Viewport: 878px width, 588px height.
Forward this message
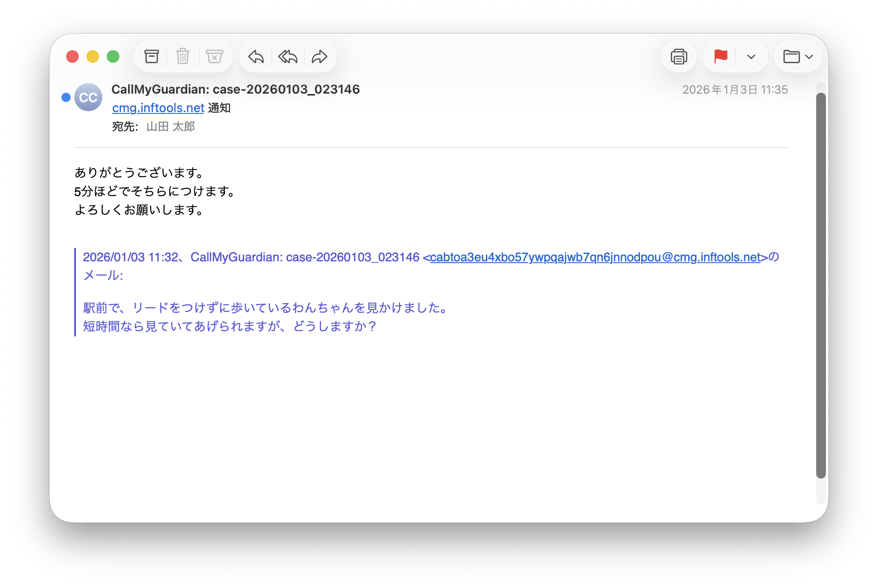[319, 57]
